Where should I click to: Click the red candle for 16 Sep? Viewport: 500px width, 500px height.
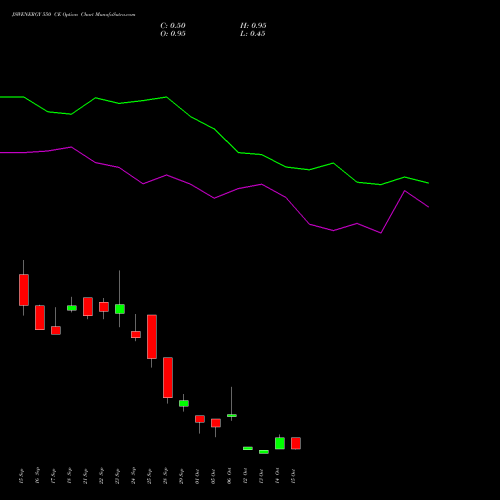pyautogui.click(x=40, y=317)
